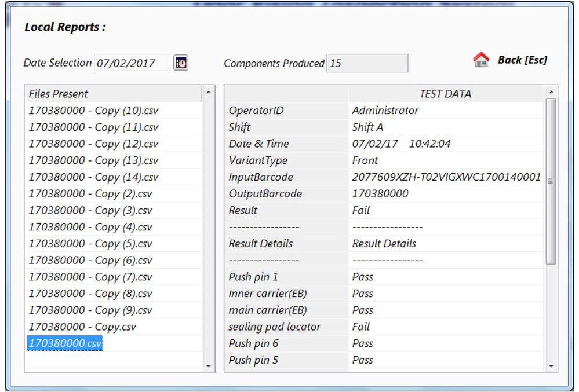
Task: Click the OutputBarcode row label
Action: click(x=265, y=193)
